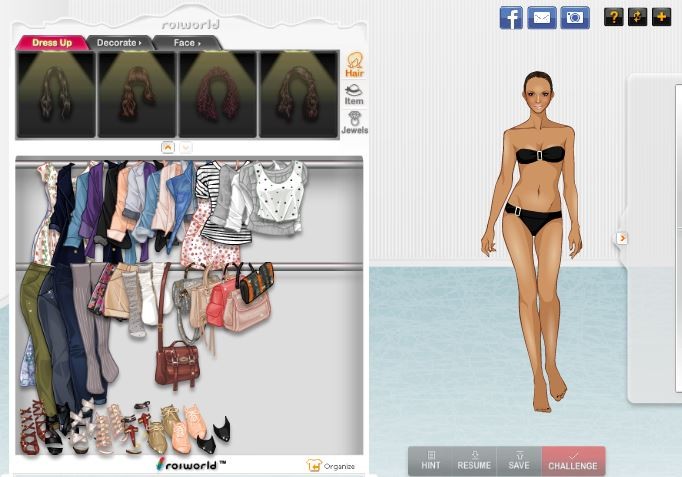Take a snapshot with the camera icon
Image resolution: width=682 pixels, height=477 pixels.
pos(574,17)
